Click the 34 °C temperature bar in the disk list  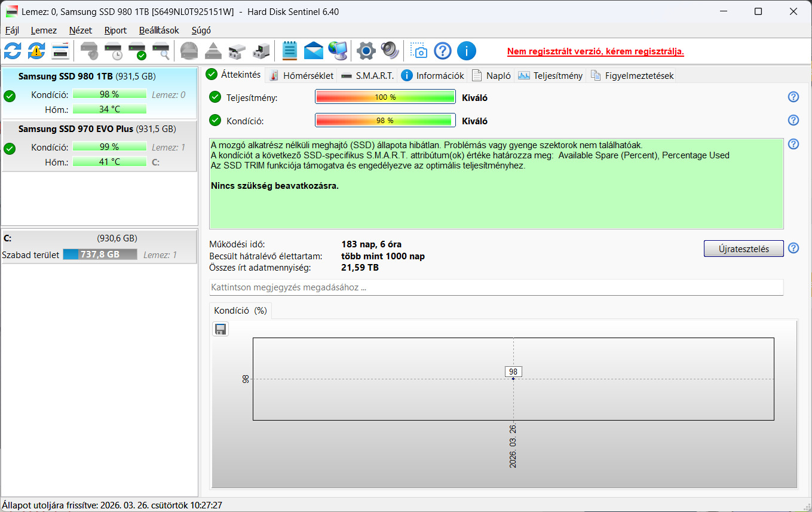(x=109, y=109)
